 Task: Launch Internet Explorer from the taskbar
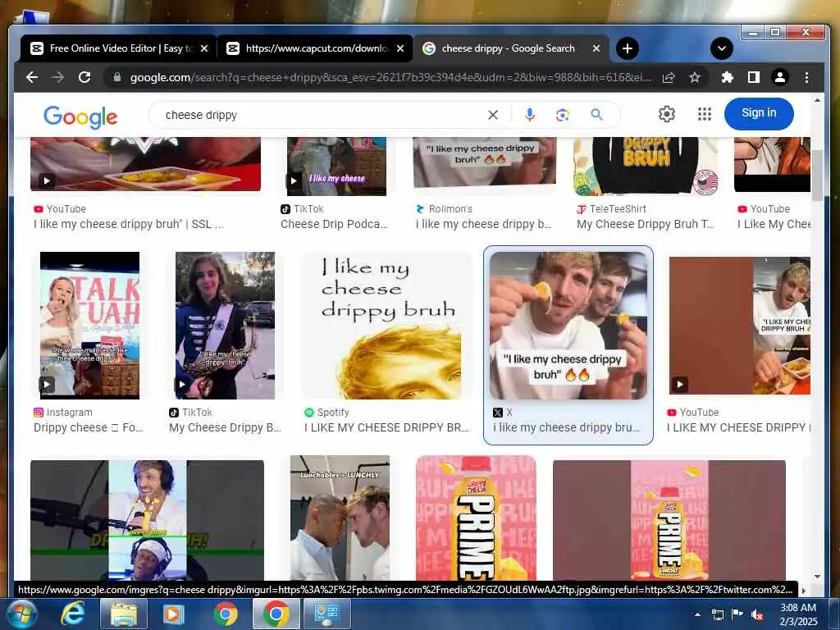tap(72, 614)
